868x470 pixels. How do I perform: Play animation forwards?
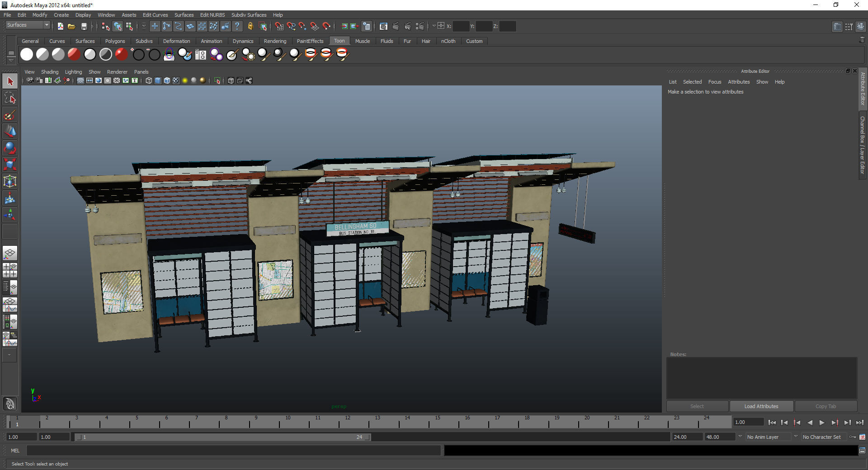coord(822,423)
